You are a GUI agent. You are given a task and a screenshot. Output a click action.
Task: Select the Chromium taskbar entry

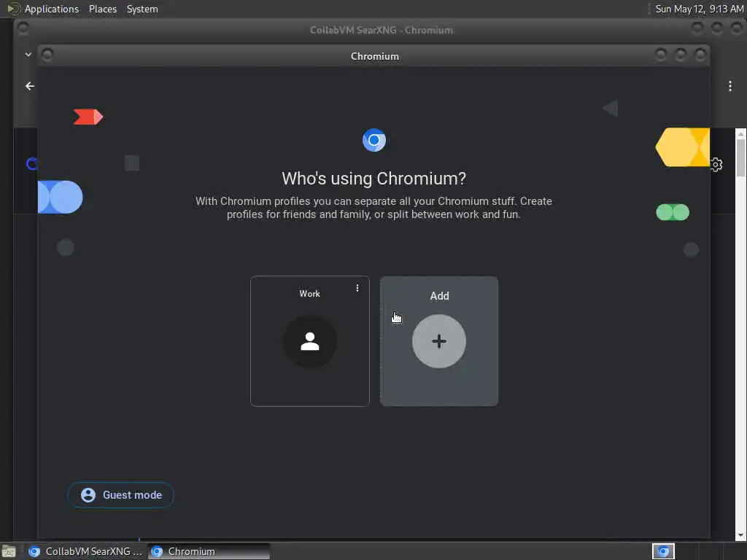coord(209,551)
